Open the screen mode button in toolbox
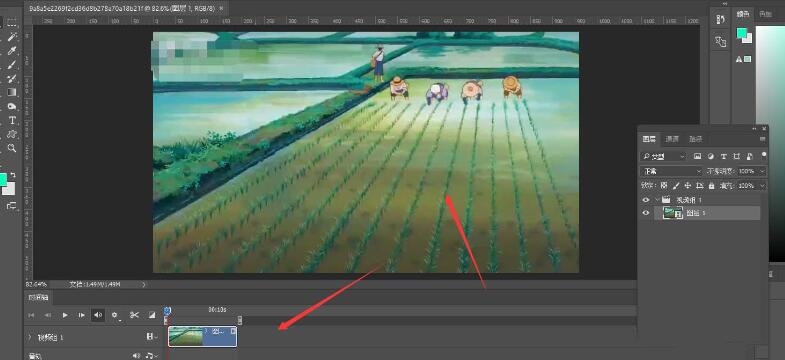The height and width of the screenshot is (360, 785). point(11,206)
